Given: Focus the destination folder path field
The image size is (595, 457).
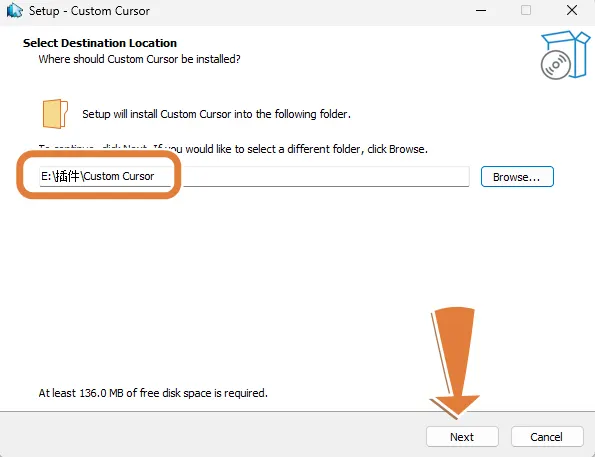Looking at the screenshot, I should coord(254,176).
